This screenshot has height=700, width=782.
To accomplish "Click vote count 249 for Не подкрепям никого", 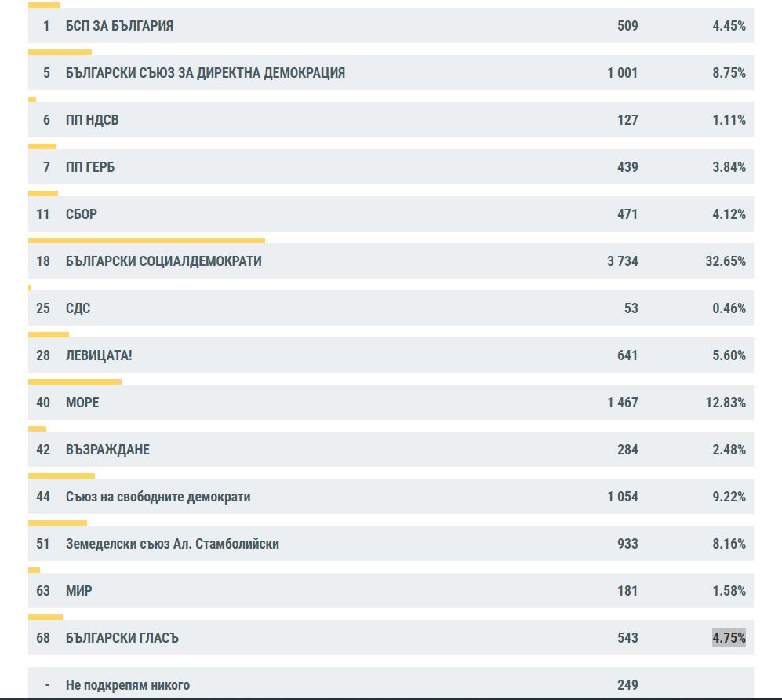I will click(627, 685).
